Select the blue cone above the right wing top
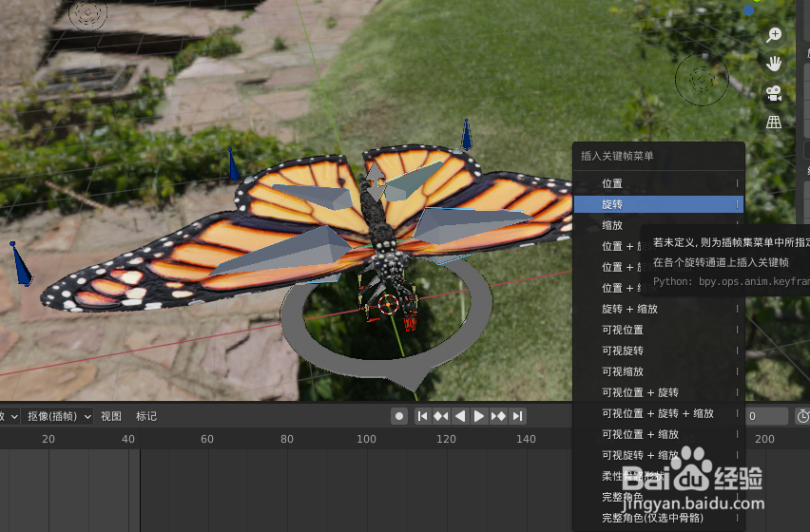 (467, 135)
